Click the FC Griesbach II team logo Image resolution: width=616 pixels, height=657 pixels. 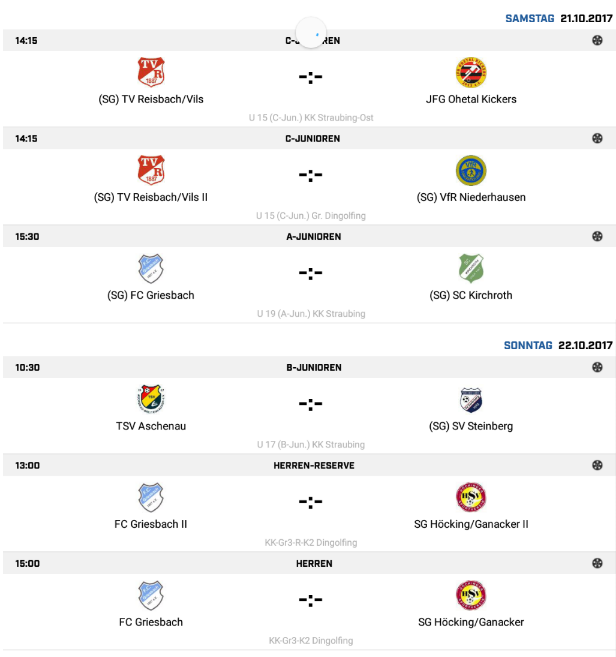coord(151,498)
